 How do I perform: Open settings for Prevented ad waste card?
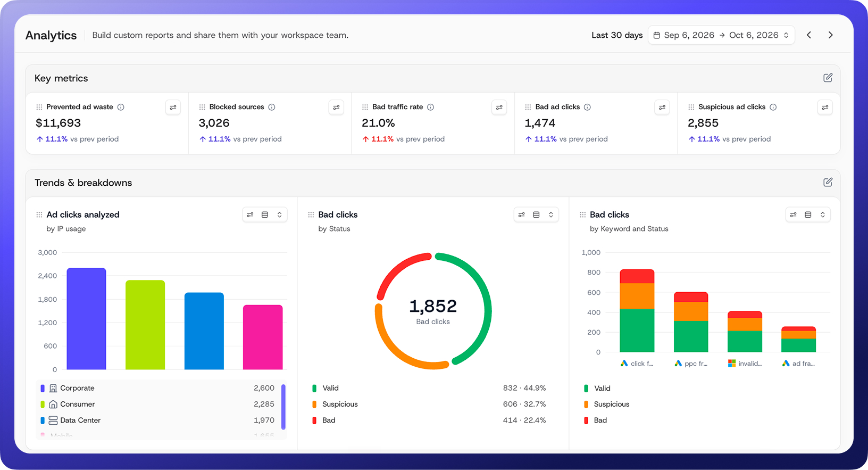[173, 108]
